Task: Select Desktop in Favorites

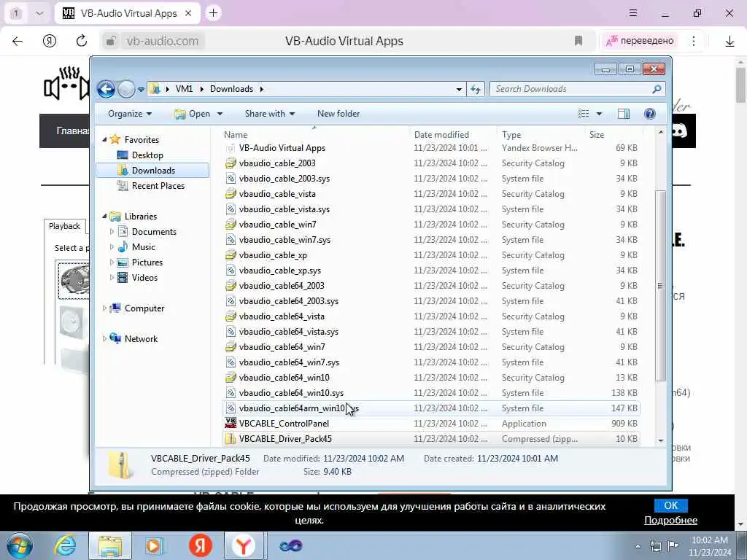Action: 147,155
